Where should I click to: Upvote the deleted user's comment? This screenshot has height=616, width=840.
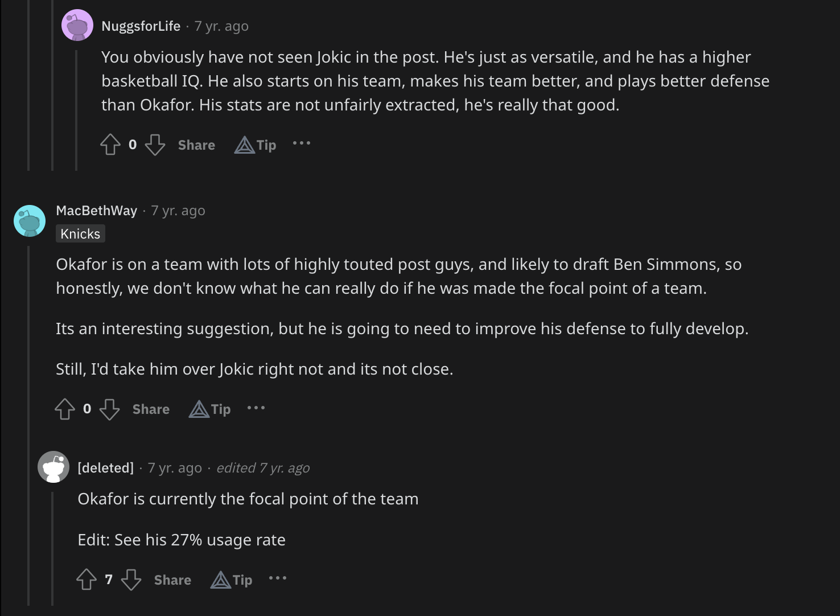(x=87, y=580)
